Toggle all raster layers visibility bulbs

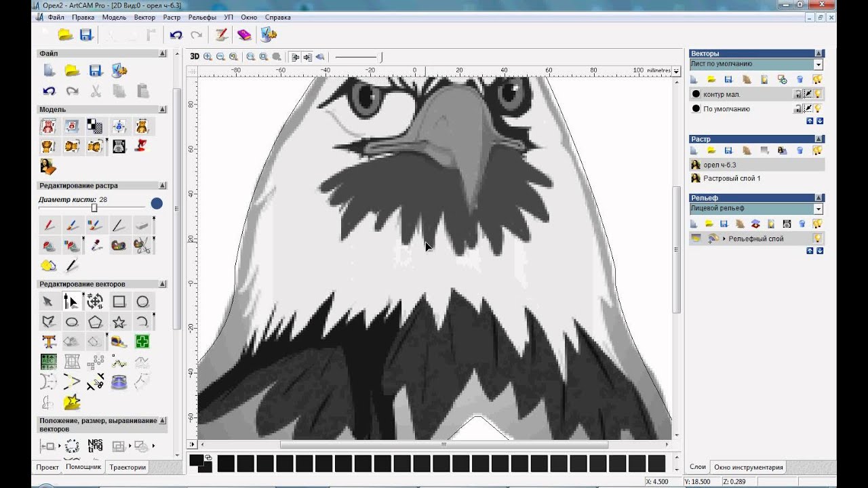[818, 150]
